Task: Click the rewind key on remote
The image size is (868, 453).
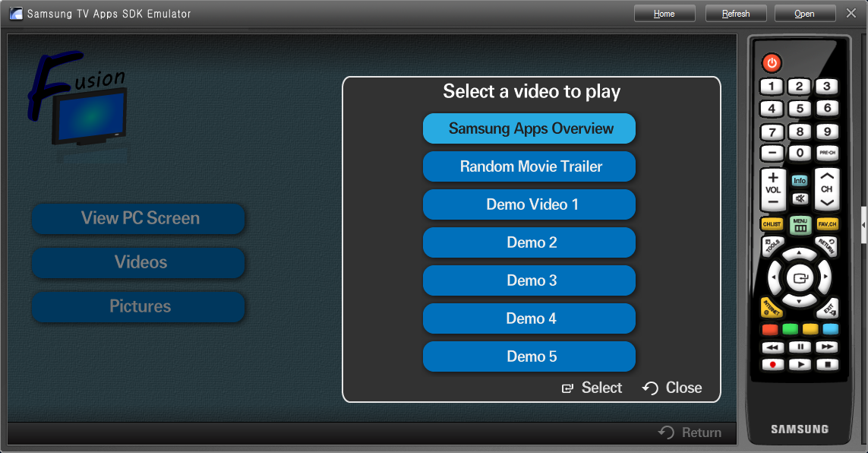Action: 773,347
